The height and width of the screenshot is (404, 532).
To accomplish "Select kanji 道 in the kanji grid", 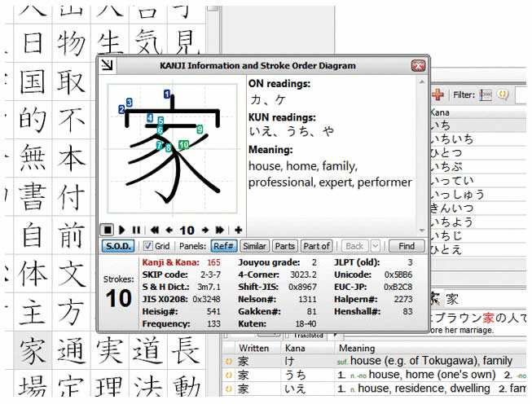I will point(148,351).
